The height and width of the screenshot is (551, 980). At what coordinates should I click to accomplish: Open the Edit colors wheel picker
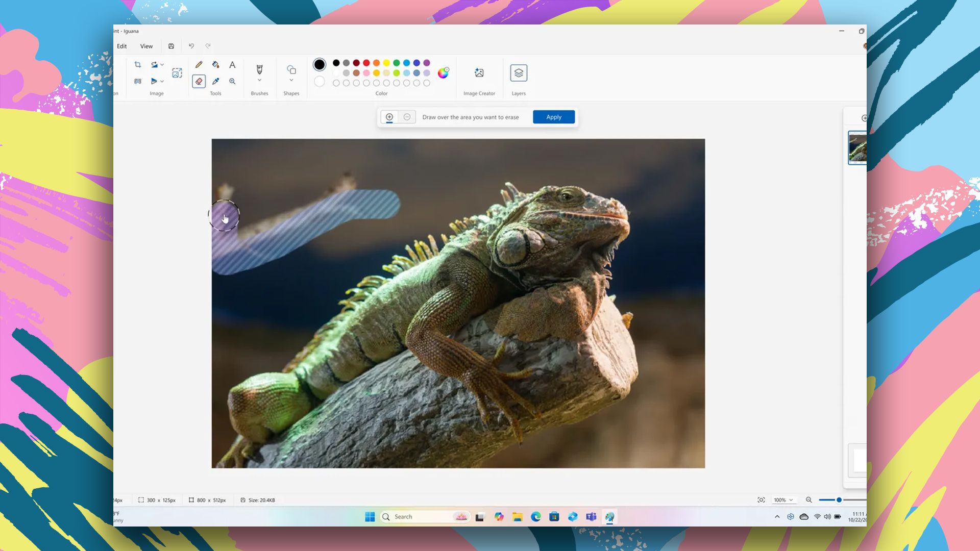click(443, 73)
